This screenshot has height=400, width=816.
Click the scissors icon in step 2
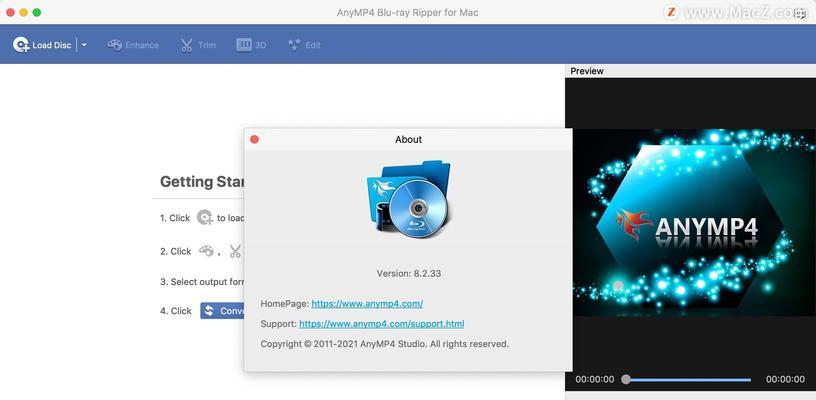click(x=235, y=251)
